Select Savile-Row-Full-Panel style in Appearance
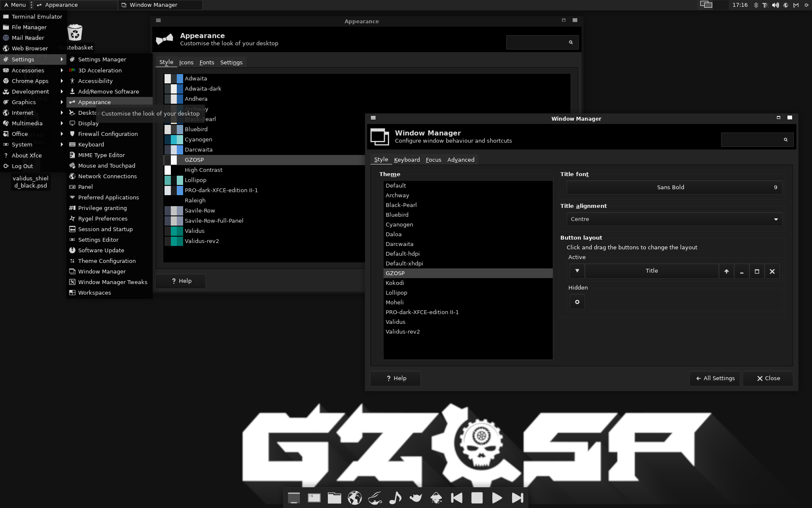Viewport: 812px width, 508px height. point(264,221)
